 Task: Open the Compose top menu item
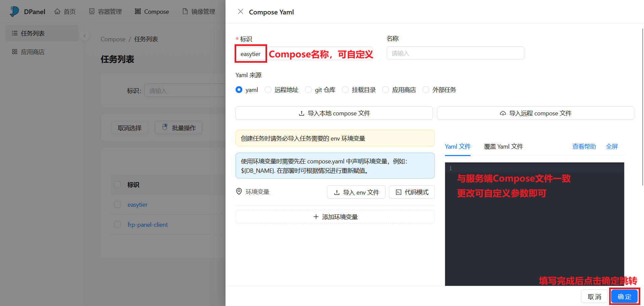(x=152, y=12)
